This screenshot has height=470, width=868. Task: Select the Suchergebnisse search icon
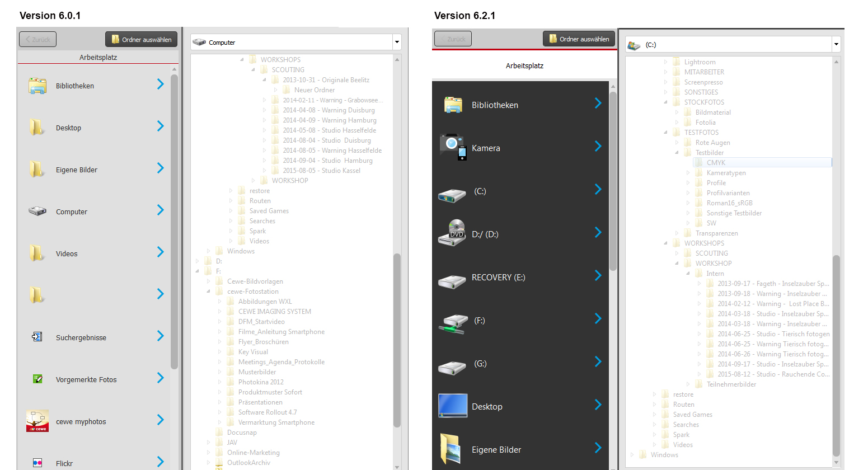pyautogui.click(x=37, y=337)
